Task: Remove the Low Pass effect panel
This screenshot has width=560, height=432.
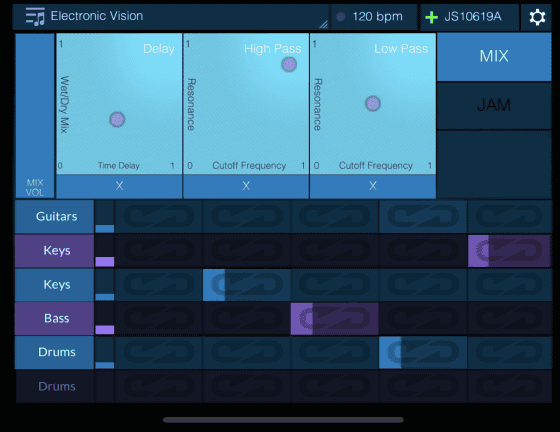Action: (x=373, y=186)
